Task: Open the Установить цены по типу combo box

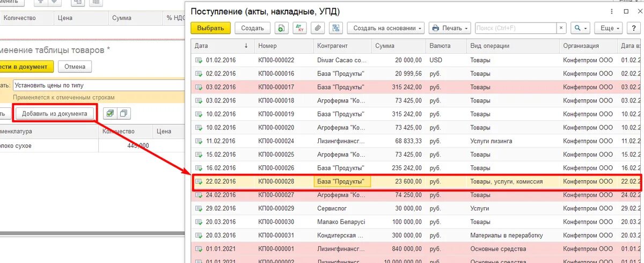Action: (x=98, y=85)
